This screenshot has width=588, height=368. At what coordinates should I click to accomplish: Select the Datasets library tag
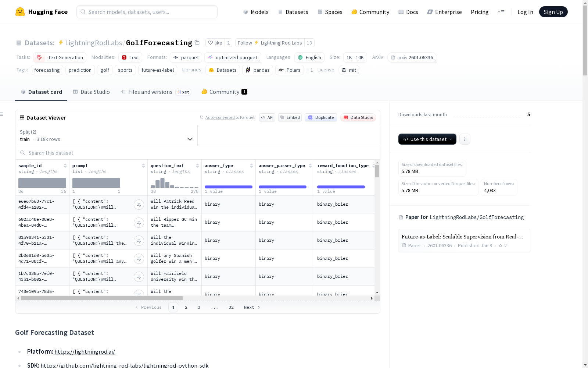223,70
